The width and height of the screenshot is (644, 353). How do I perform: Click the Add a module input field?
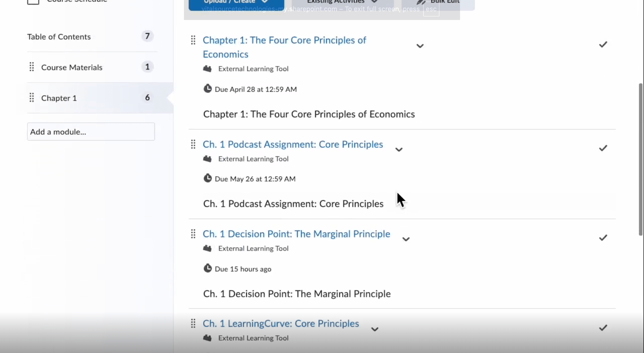click(91, 132)
